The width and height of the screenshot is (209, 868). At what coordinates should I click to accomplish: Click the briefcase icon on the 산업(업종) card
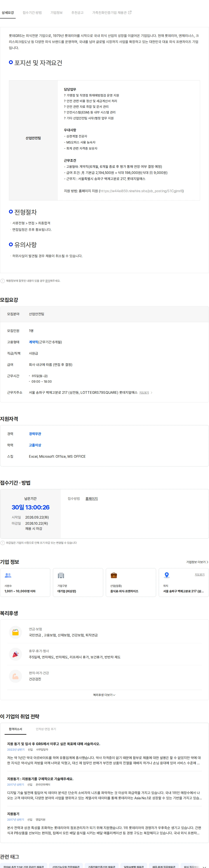(x=114, y=576)
